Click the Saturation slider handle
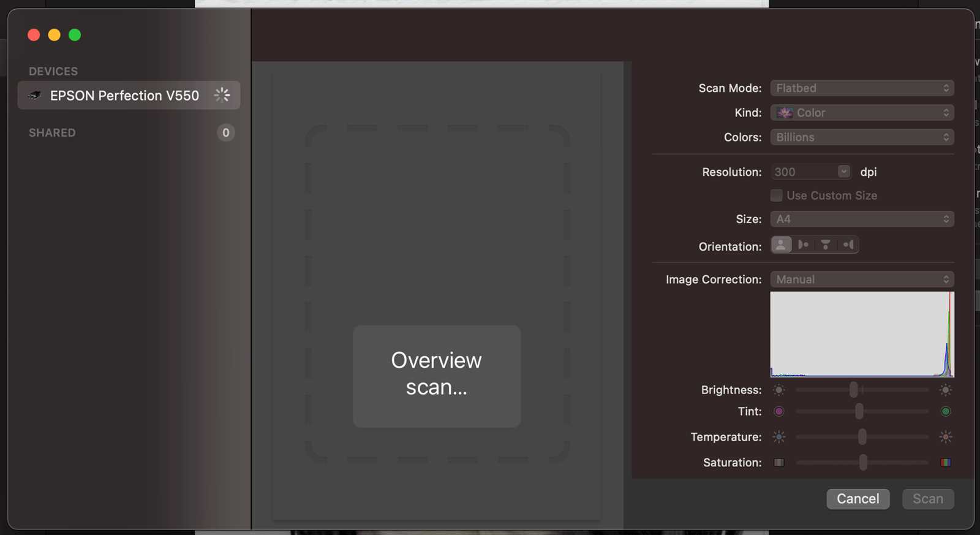Screen dimensions: 980x535 (863, 463)
